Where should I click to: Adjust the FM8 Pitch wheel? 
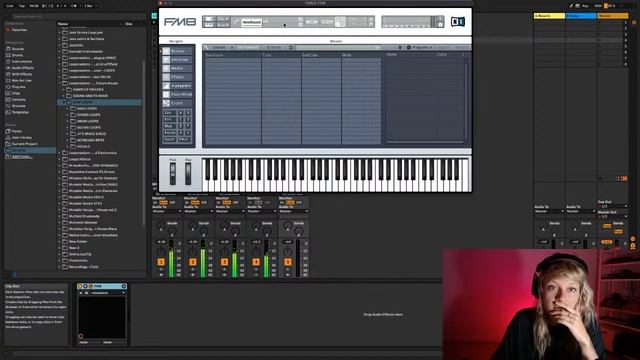173,173
